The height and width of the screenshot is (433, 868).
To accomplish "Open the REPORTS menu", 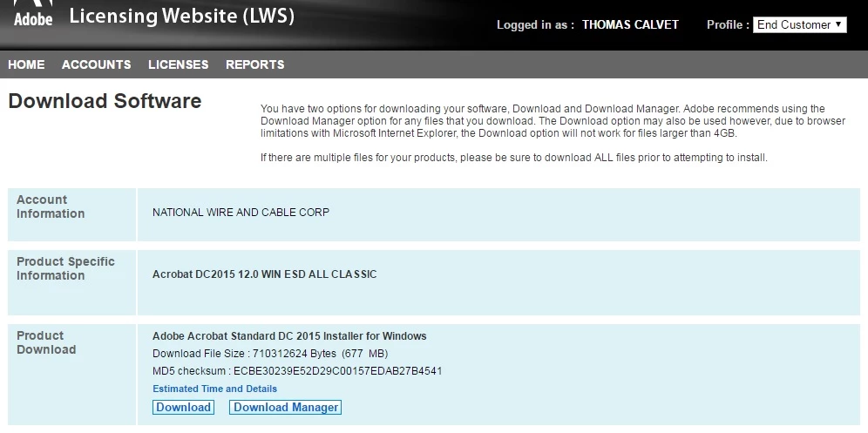I will click(x=254, y=64).
